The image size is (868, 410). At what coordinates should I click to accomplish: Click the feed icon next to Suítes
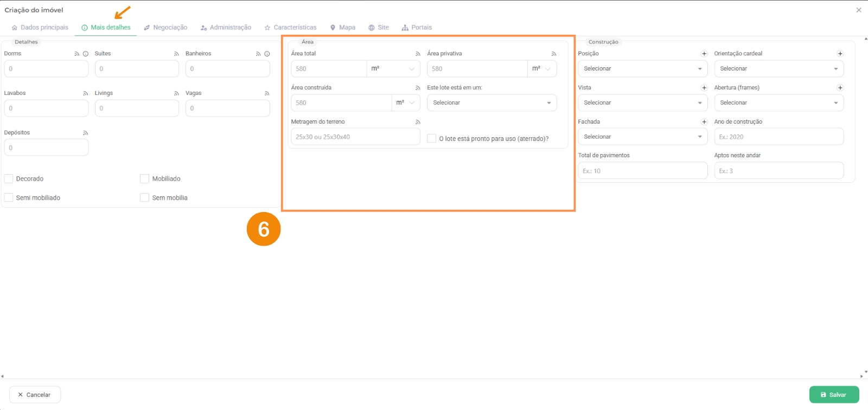(x=176, y=54)
